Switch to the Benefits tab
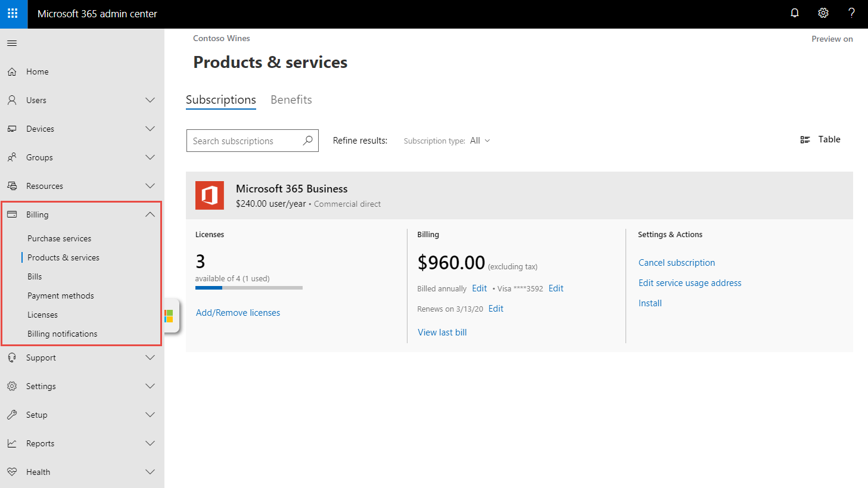868x488 pixels. coord(291,100)
